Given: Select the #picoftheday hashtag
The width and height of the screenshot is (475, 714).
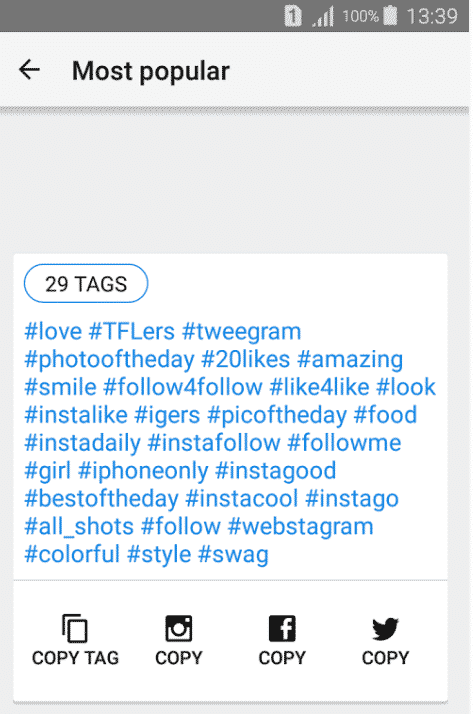Looking at the screenshot, I should coord(277,415).
